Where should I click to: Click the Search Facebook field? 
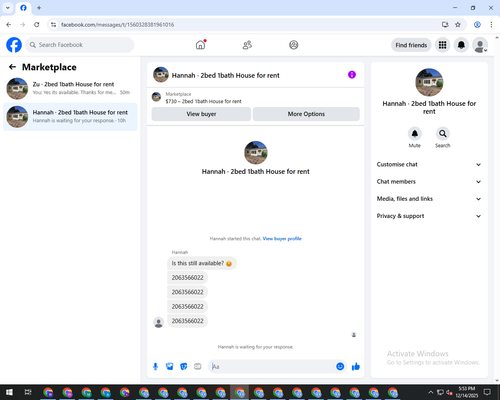(x=80, y=45)
